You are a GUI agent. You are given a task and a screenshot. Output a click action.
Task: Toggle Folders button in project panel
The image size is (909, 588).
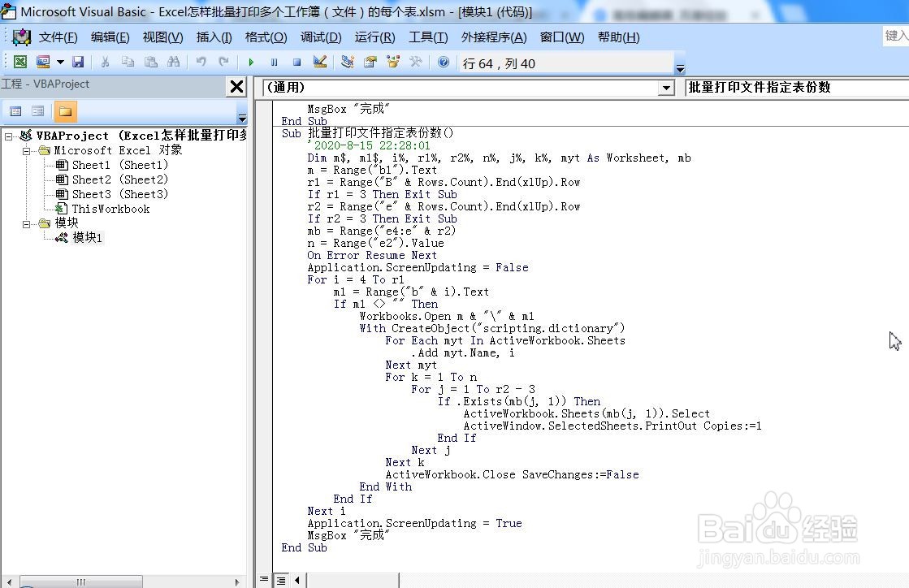click(x=66, y=111)
